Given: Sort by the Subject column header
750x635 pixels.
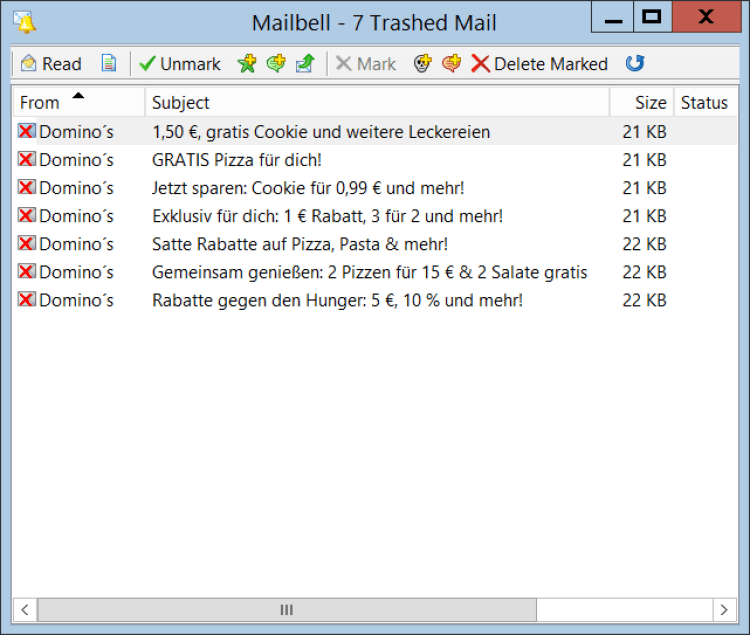Looking at the screenshot, I should 377,102.
